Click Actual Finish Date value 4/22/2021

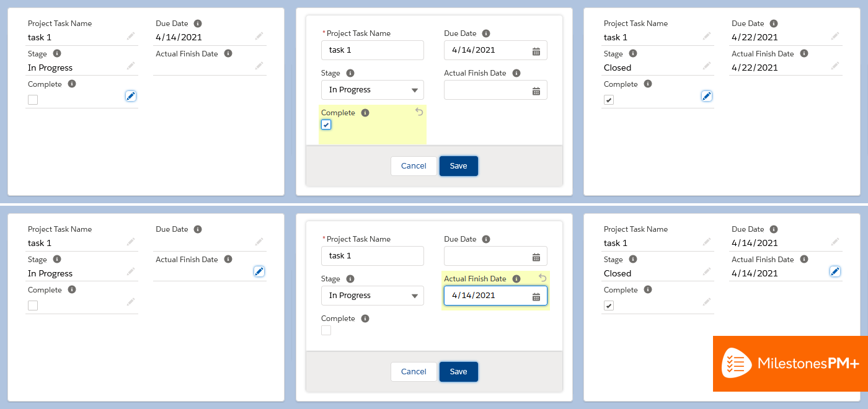755,68
